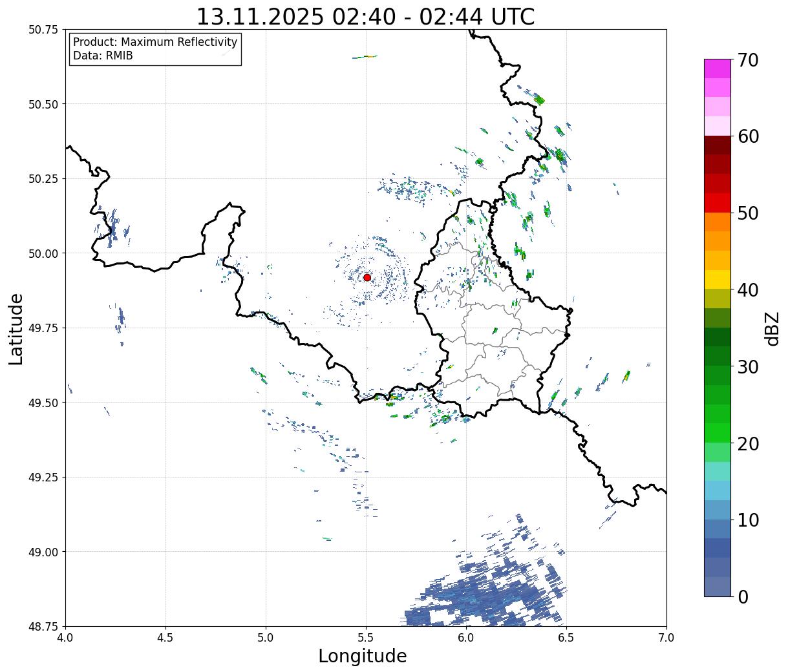Click the latitude tick label 49.50

click(x=43, y=403)
